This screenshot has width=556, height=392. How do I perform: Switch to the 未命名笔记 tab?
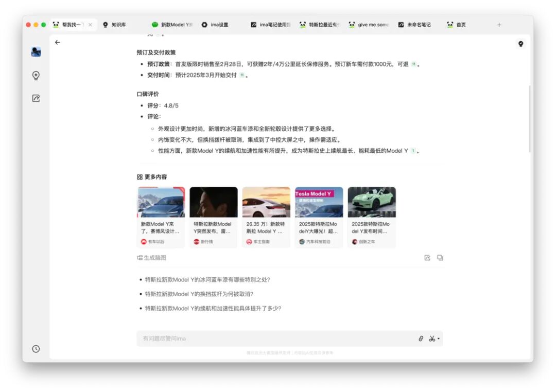tap(414, 25)
